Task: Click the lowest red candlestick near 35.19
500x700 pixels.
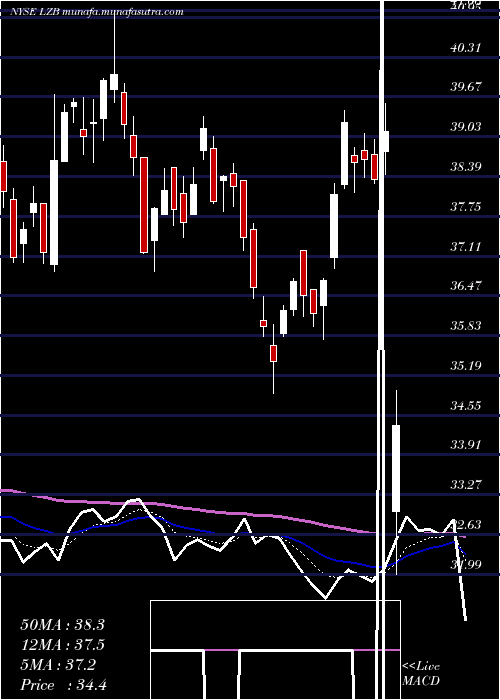Action: (273, 353)
